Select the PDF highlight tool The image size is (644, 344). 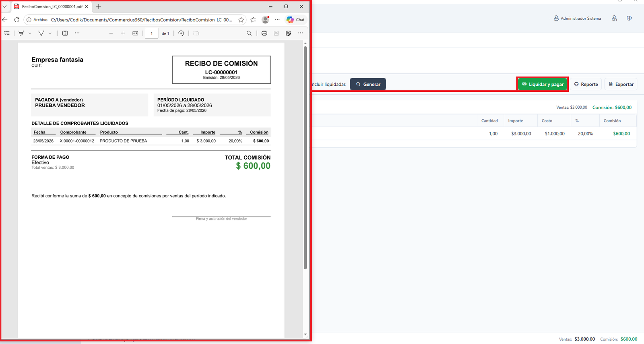21,33
